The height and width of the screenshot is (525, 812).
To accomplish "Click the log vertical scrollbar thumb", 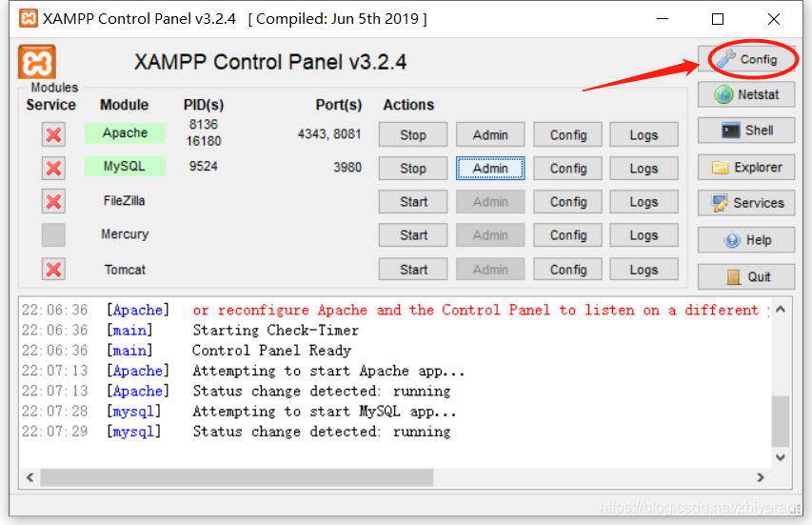I will [781, 421].
